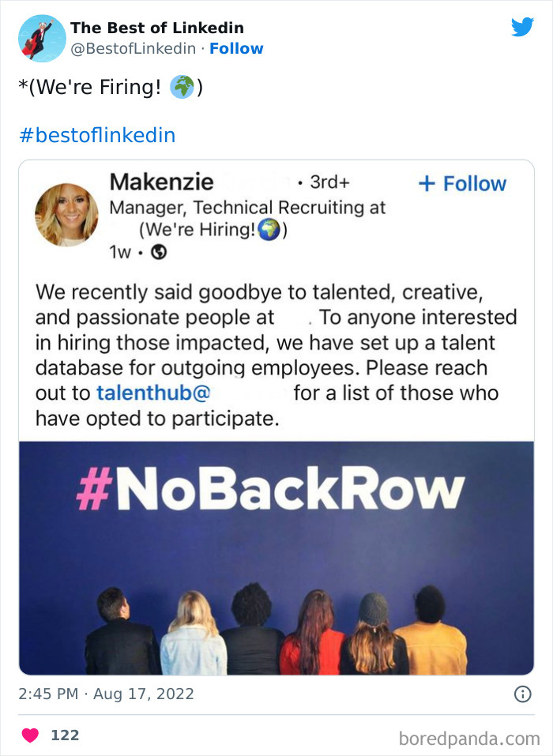This screenshot has height=756, width=553.
Task: Click the + Follow button on Makenzie's post
Action: (x=462, y=183)
